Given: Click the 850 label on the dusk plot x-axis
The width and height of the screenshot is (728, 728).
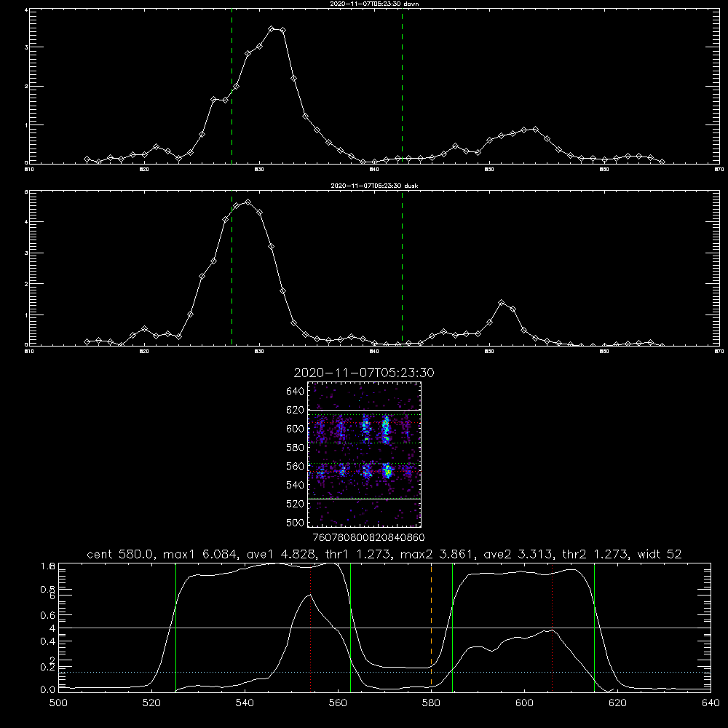Looking at the screenshot, I should pos(489,352).
